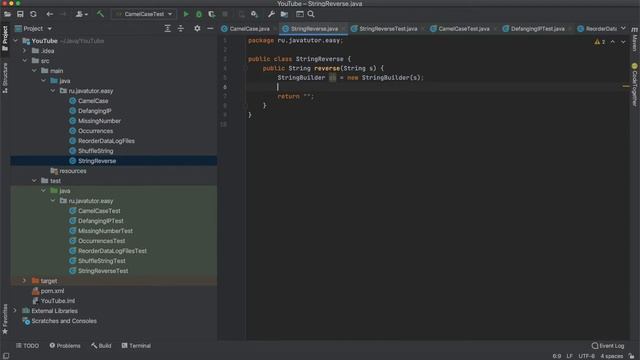Click the Reload from Disk sync icon
Viewport: 640px width, 360px height.
pos(33,14)
